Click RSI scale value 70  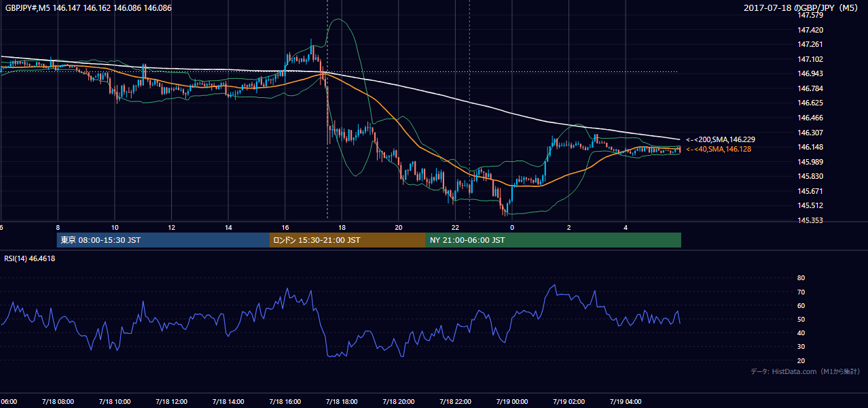[801, 292]
